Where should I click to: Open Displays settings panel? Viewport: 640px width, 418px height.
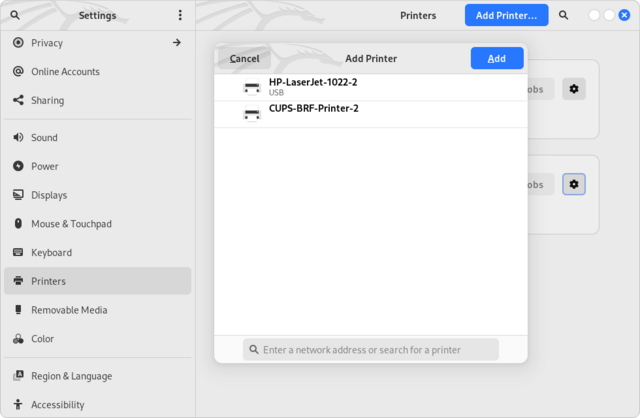coord(49,195)
